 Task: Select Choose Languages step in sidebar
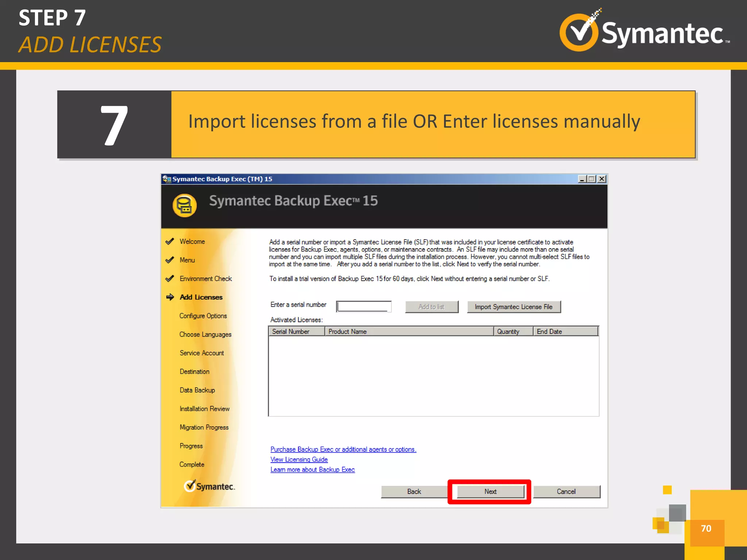[205, 334]
